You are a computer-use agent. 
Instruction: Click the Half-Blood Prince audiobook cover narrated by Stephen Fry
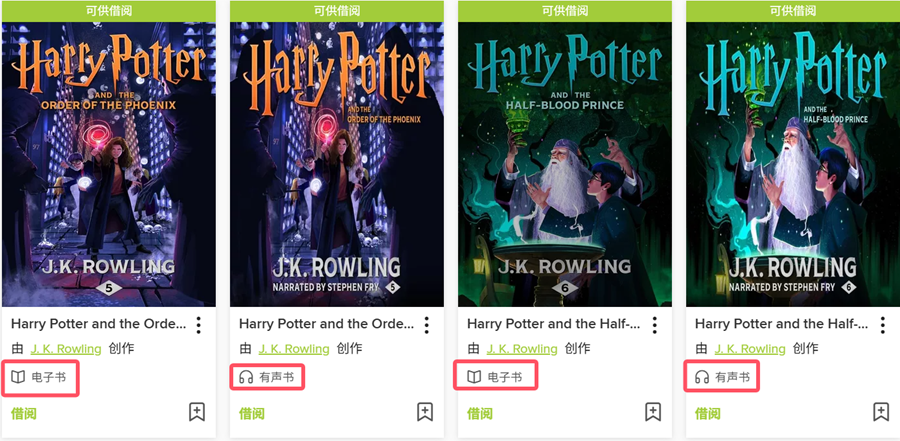793,164
